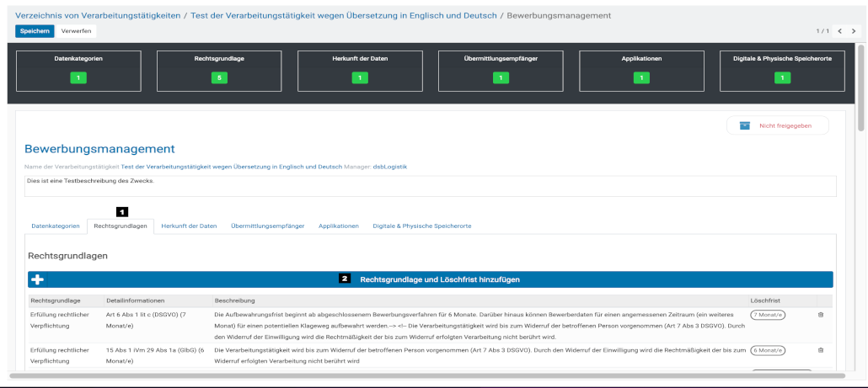This screenshot has height=388, width=868.
Task: Click green count badge under Rechtsgrundlage
Action: pyautogui.click(x=219, y=78)
